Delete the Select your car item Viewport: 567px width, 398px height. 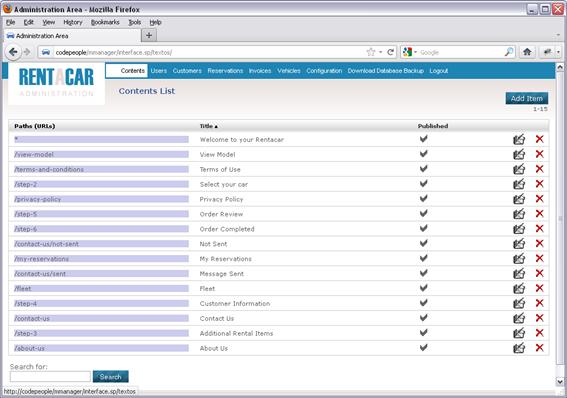click(540, 184)
